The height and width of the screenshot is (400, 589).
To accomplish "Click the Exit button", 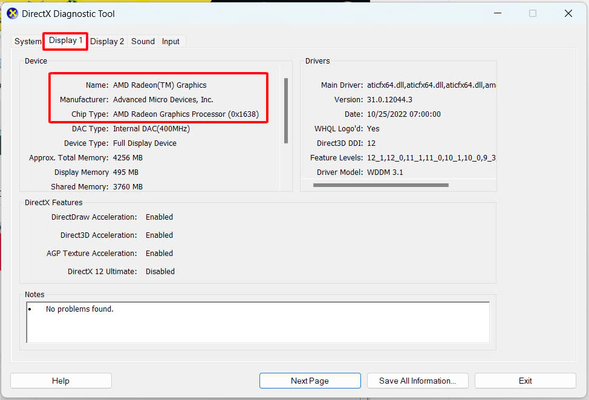I will [525, 381].
